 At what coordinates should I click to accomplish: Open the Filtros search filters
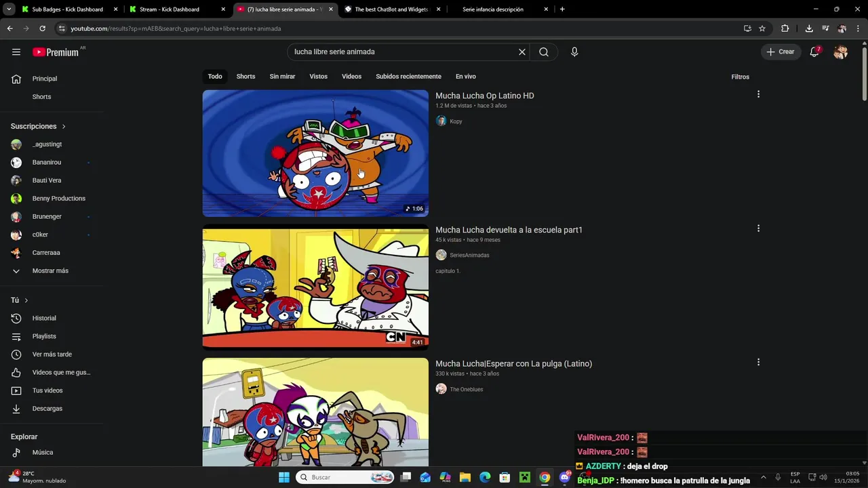point(741,77)
